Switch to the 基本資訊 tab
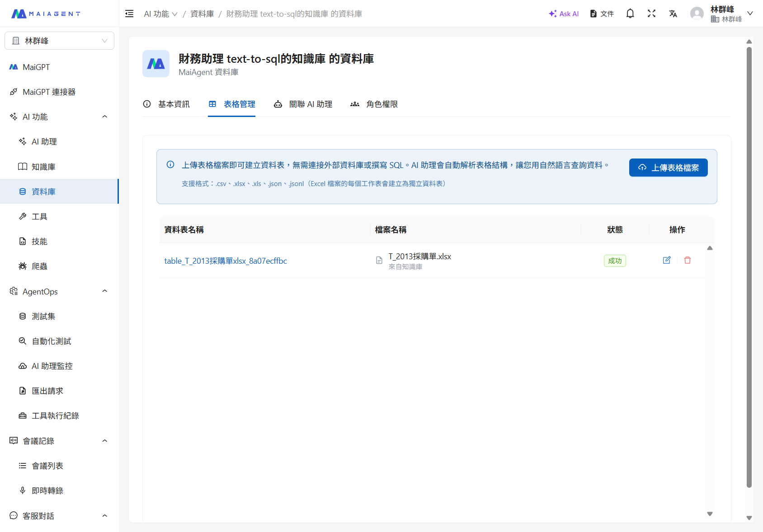Screen dimensions: 763x532 (174, 104)
